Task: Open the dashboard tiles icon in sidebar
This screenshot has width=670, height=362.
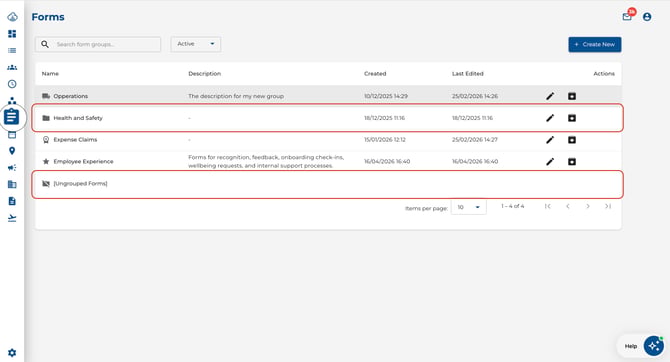Action: (12, 34)
